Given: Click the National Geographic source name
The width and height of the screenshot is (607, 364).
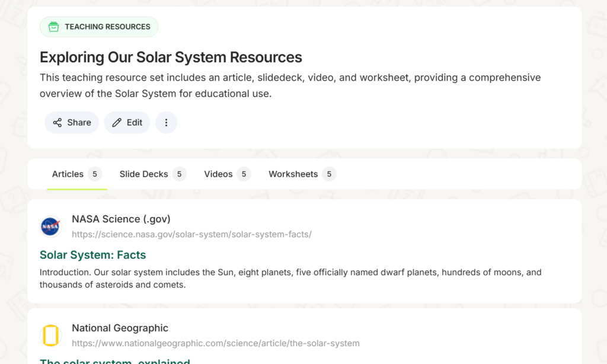Looking at the screenshot, I should pyautogui.click(x=120, y=328).
